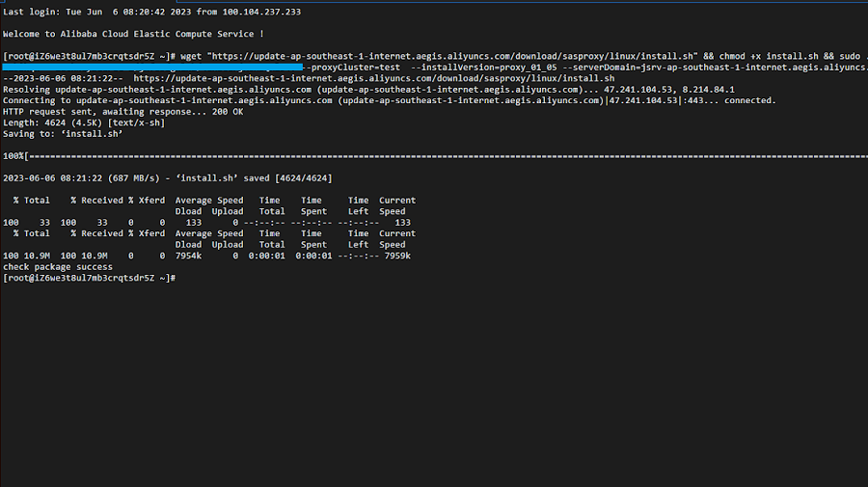The image size is (868, 487).
Task: Click the 7959k current speed value
Action: [x=395, y=256]
